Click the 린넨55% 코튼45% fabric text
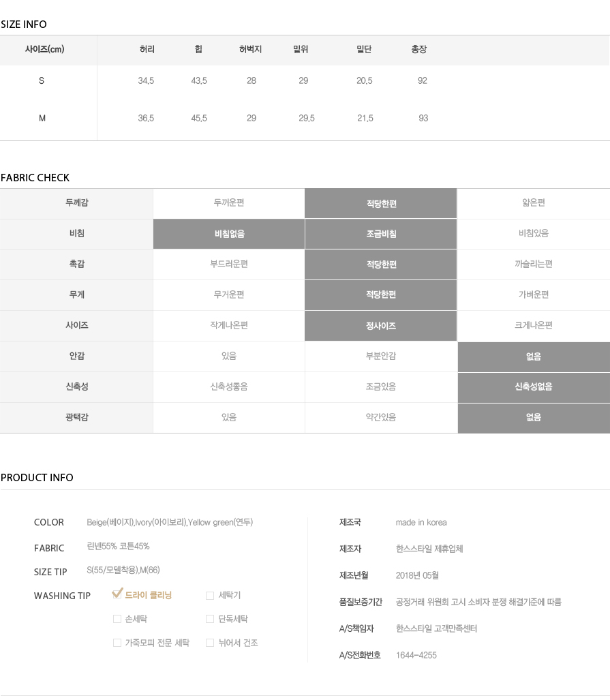 118,547
